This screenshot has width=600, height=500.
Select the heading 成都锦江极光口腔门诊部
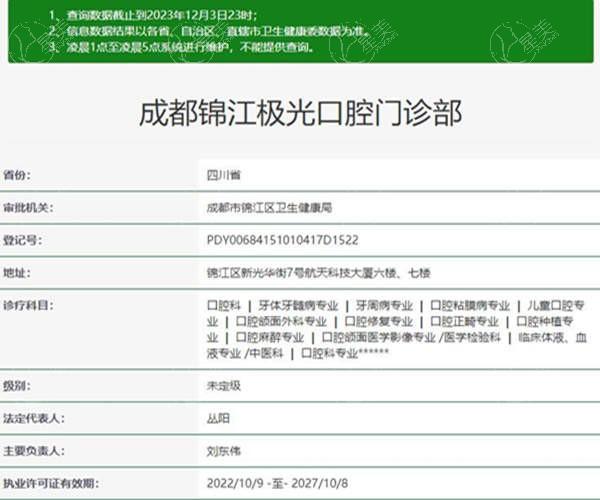[300, 113]
